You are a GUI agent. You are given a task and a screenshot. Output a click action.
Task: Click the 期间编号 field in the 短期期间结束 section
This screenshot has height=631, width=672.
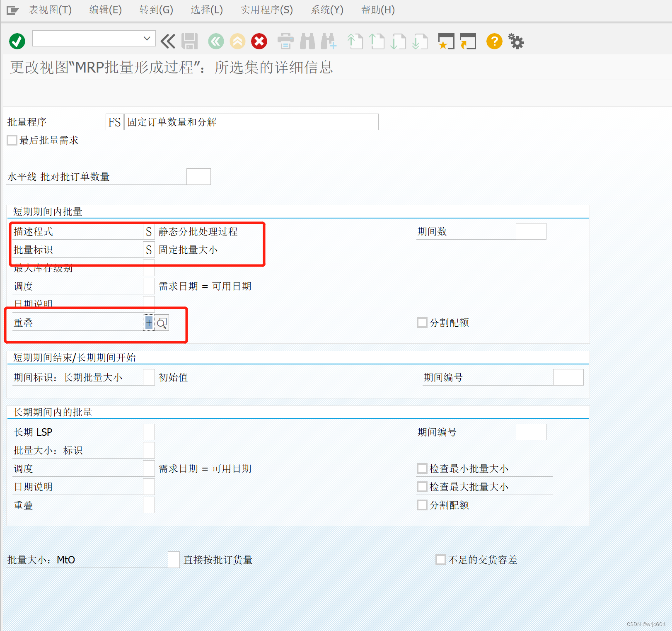click(x=568, y=377)
